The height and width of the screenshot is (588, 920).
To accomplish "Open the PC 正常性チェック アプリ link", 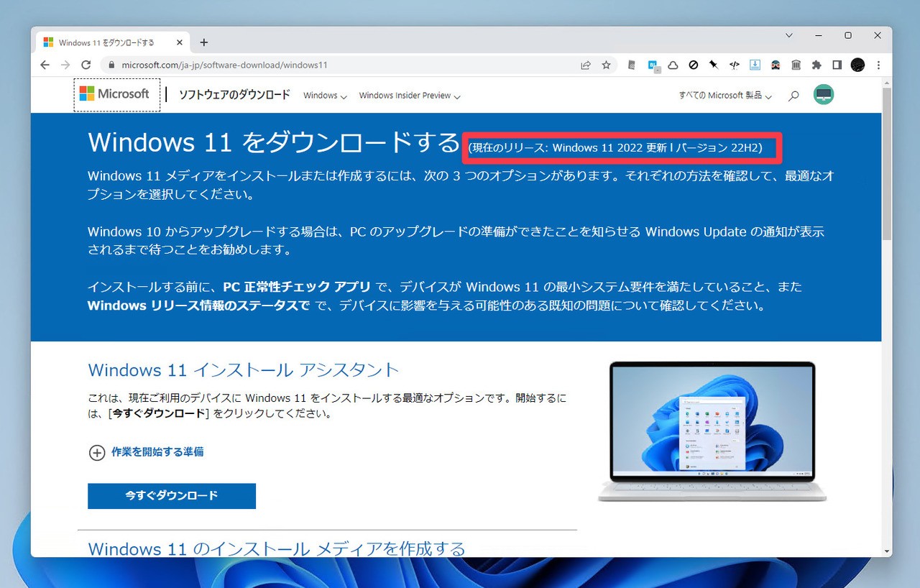I will pyautogui.click(x=297, y=287).
